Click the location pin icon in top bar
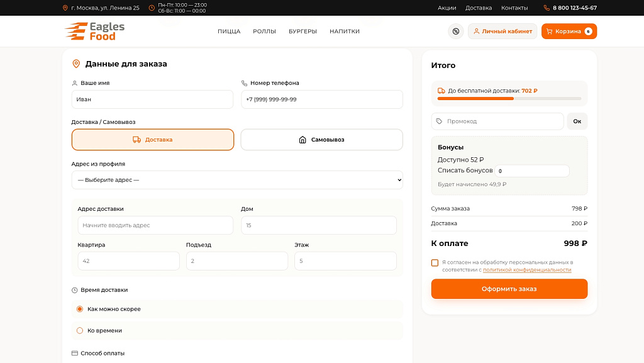 pos(65,8)
